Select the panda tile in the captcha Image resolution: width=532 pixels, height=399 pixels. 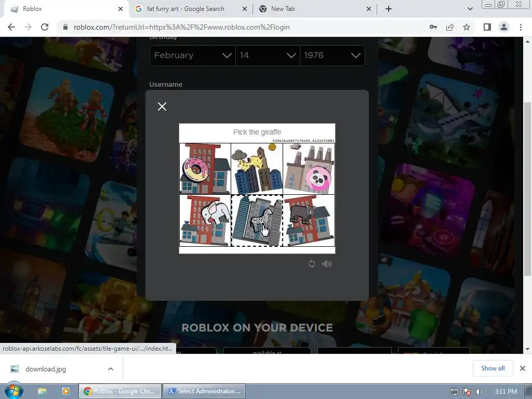point(309,169)
